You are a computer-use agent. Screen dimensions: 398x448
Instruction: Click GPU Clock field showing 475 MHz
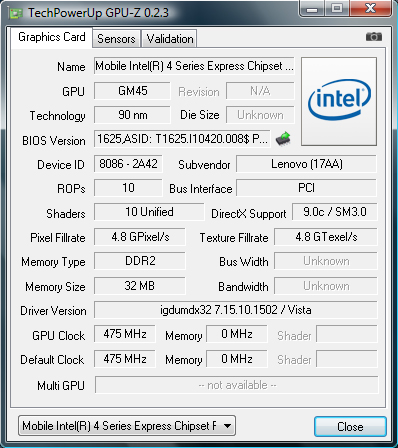click(x=125, y=334)
